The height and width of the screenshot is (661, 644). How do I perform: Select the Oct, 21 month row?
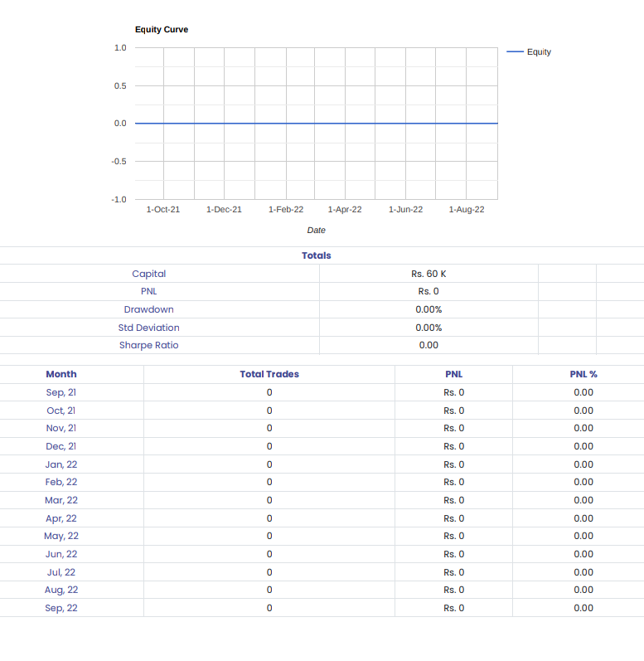[322, 411]
